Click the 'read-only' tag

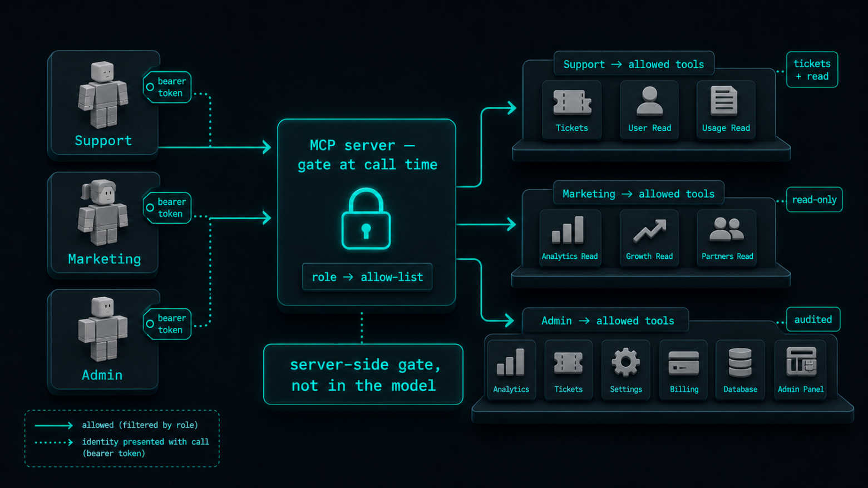(x=814, y=200)
